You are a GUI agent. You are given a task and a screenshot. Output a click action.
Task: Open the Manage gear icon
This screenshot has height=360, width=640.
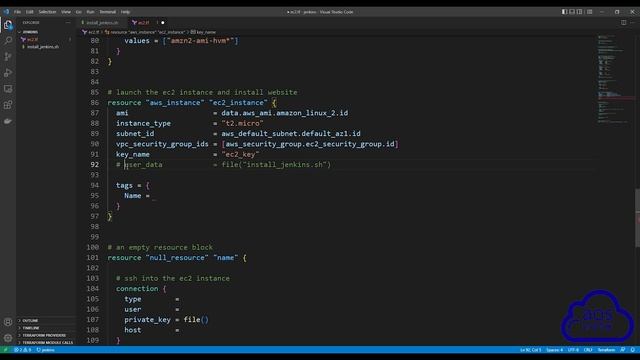(x=8, y=338)
